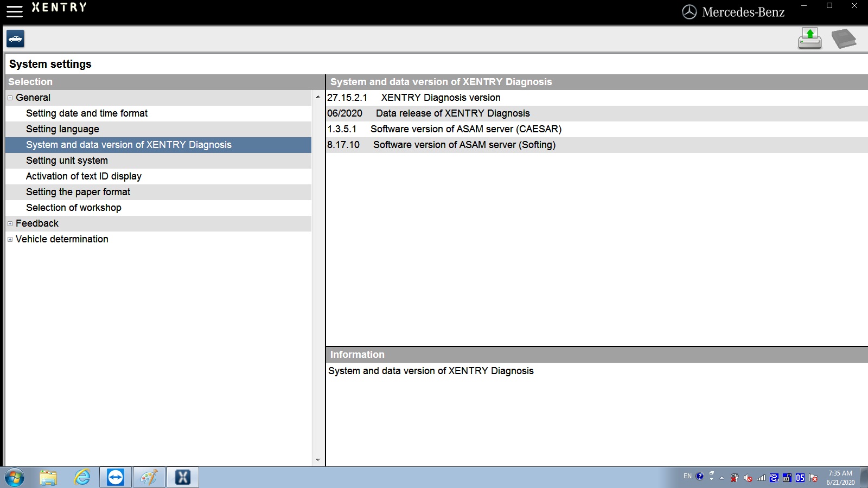Click the blue 05 tray icon
This screenshot has width=868, height=488.
[800, 478]
